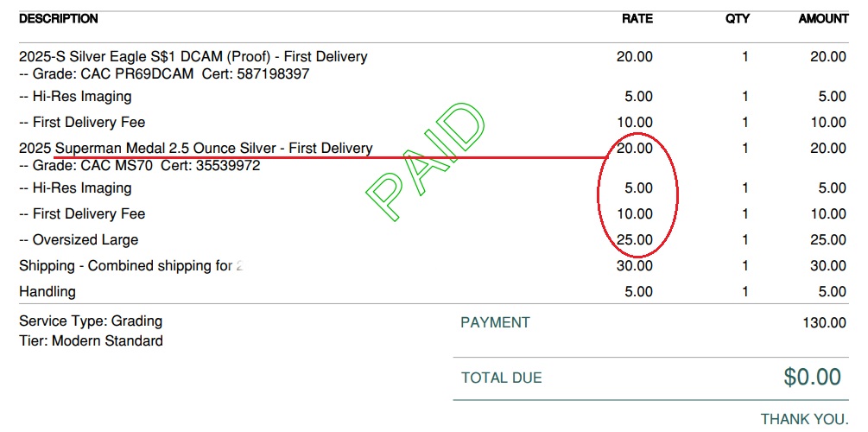Select the Handling line item label
Screen dimensions: 868x432
[x=48, y=292]
